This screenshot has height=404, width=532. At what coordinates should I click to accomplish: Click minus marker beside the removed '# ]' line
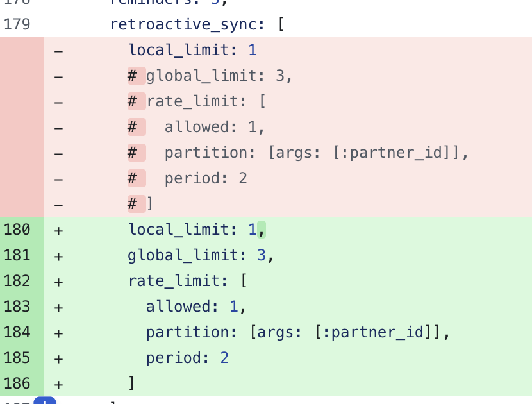tap(58, 205)
